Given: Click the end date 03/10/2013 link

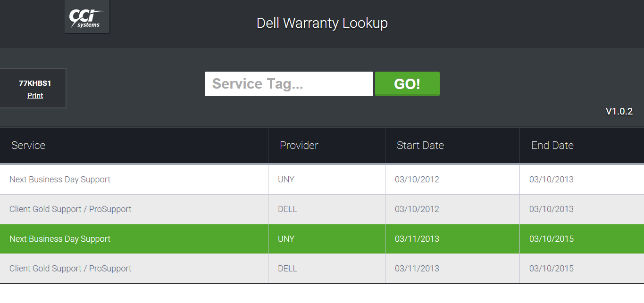Looking at the screenshot, I should [x=551, y=179].
